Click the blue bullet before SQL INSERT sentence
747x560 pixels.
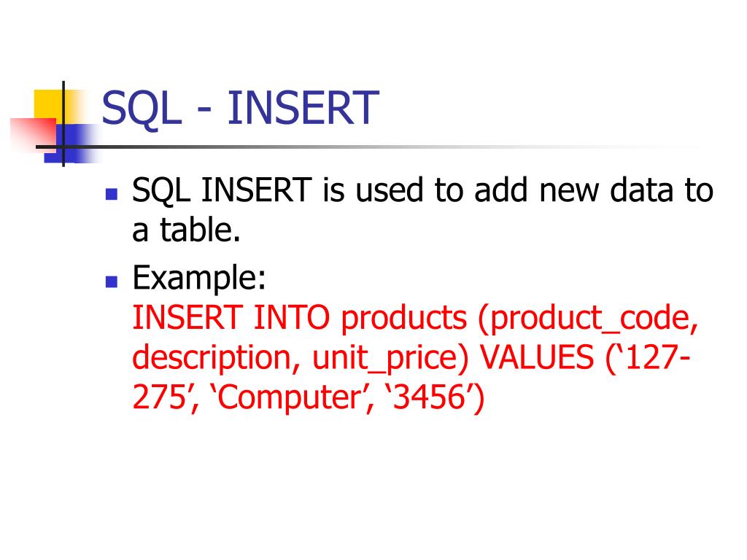point(112,194)
